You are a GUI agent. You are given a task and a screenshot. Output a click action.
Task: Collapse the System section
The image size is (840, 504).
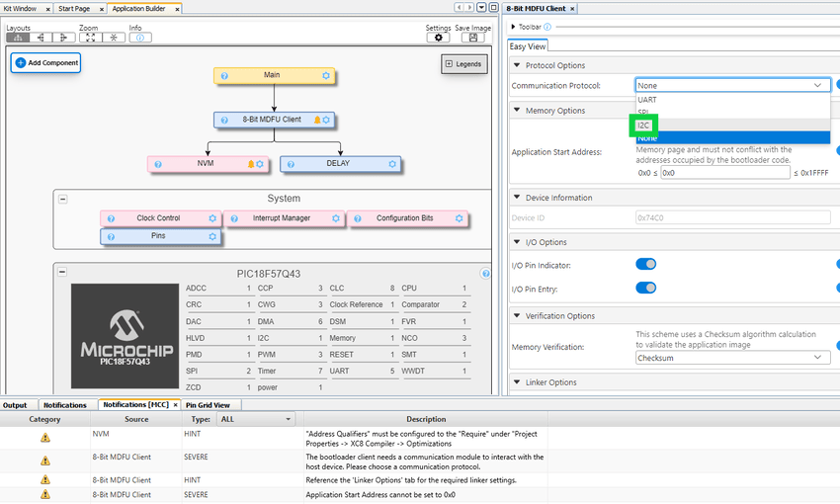pos(63,199)
